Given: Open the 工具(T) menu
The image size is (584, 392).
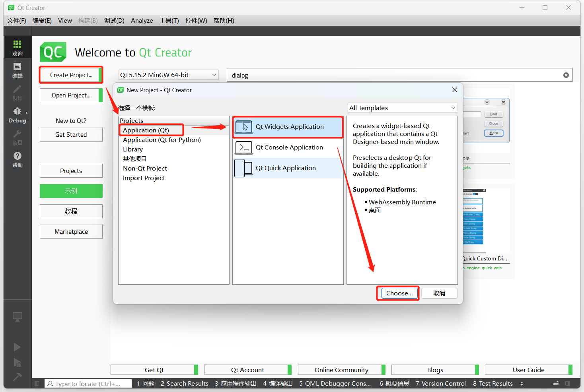Looking at the screenshot, I should pos(169,21).
